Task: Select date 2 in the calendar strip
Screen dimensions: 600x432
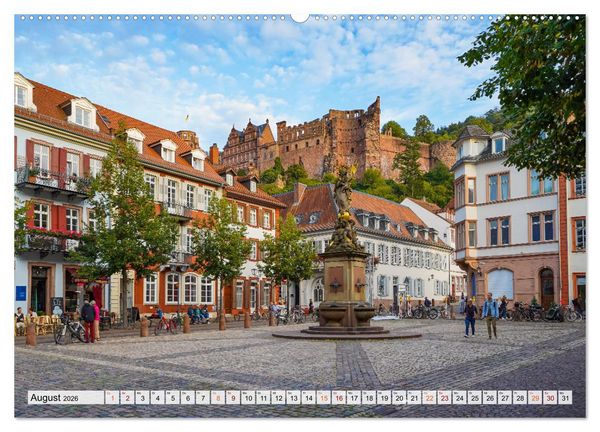Action: coord(127,398)
